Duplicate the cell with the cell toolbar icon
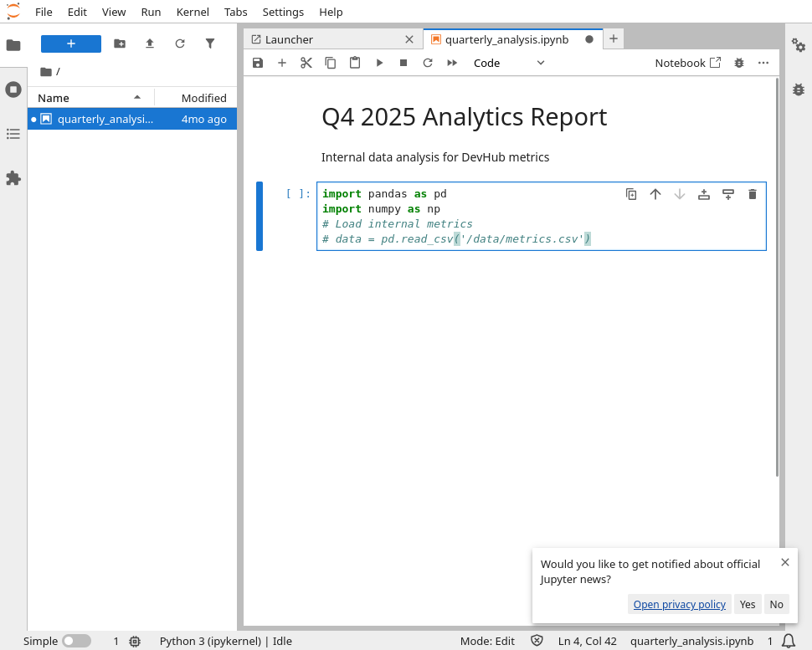The image size is (812, 650). [x=631, y=194]
